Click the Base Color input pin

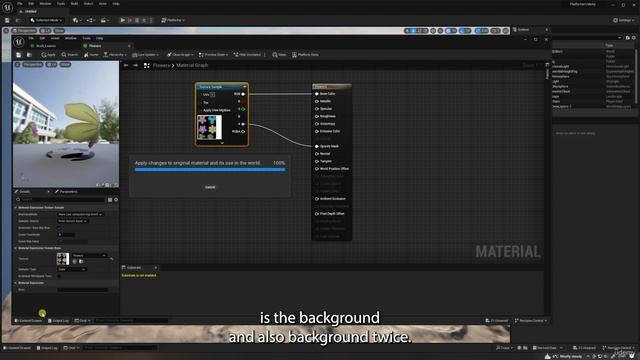click(x=317, y=94)
